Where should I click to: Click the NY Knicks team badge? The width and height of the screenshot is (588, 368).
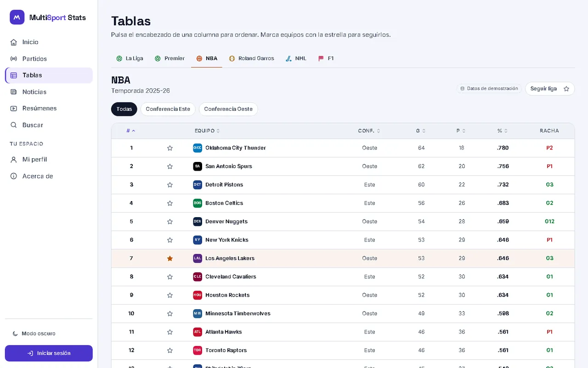click(198, 240)
